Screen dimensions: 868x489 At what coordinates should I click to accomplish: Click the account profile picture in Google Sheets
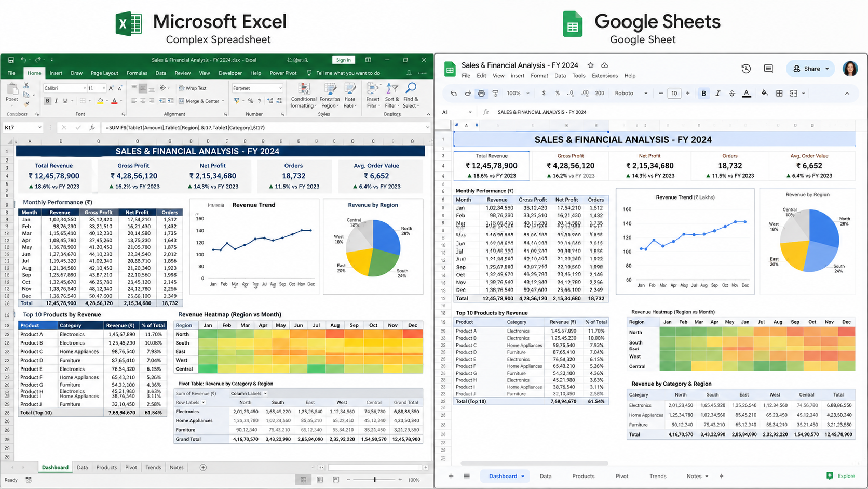coord(850,69)
